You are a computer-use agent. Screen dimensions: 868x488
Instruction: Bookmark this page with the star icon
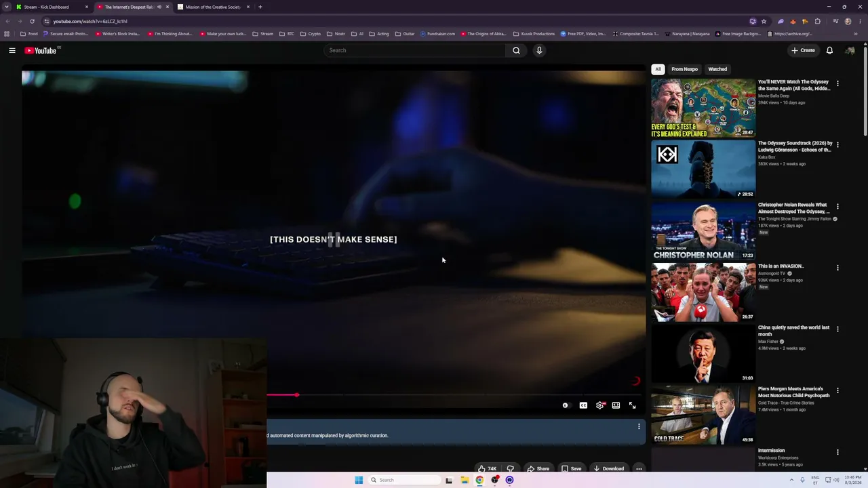[764, 21]
